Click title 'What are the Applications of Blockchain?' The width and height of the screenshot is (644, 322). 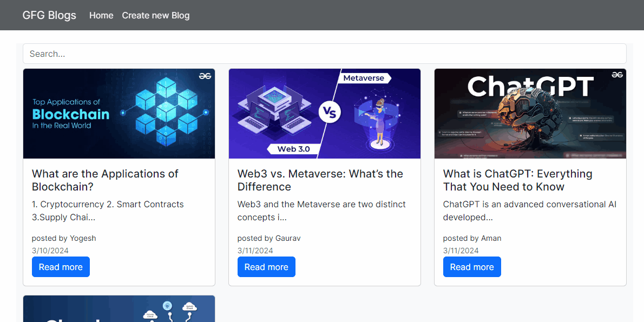pyautogui.click(x=105, y=180)
